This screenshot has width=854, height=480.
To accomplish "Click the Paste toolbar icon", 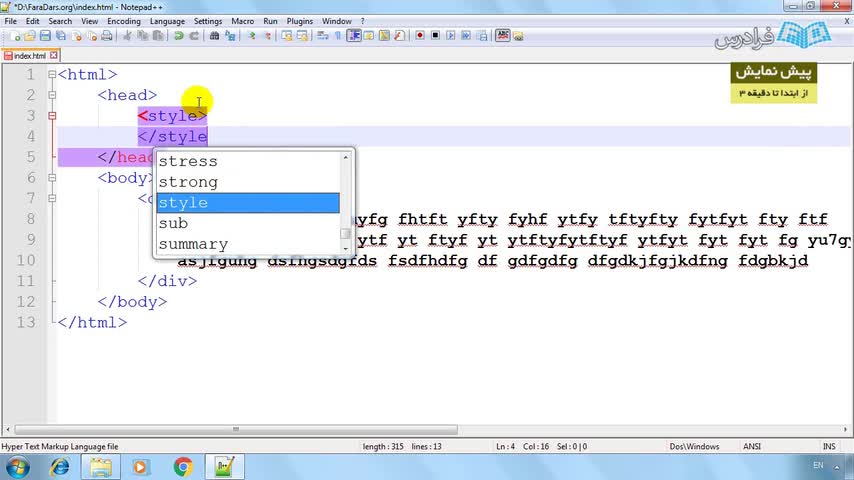I will pos(158,36).
